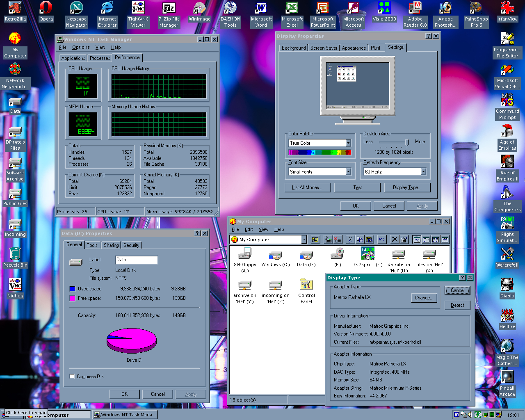Click the Desktop Area resolution slider handle
Viewport: 525px width, 420px height.
(x=407, y=142)
